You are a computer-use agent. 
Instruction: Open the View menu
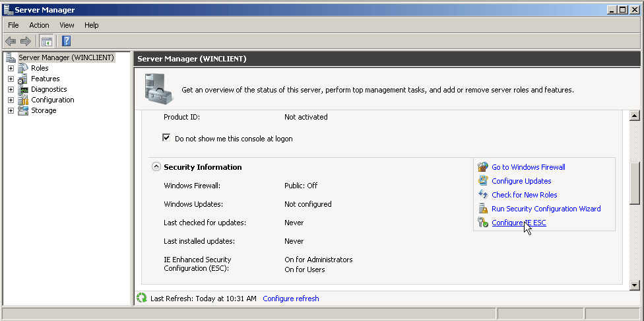[x=67, y=25]
